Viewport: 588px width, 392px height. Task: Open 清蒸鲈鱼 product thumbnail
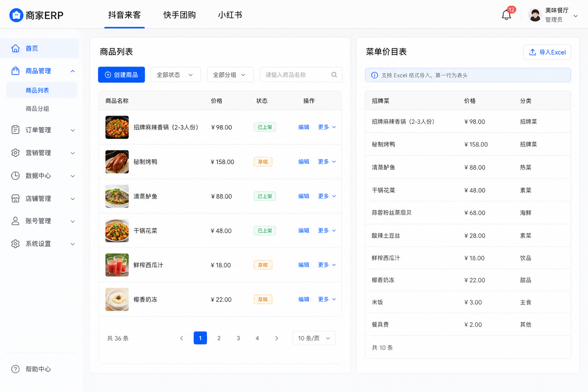tap(117, 196)
